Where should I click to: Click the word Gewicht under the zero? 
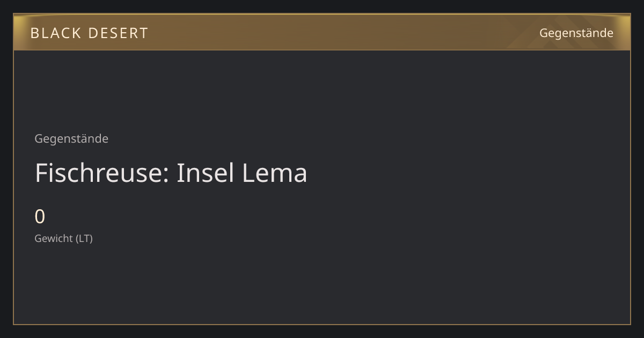click(x=54, y=238)
